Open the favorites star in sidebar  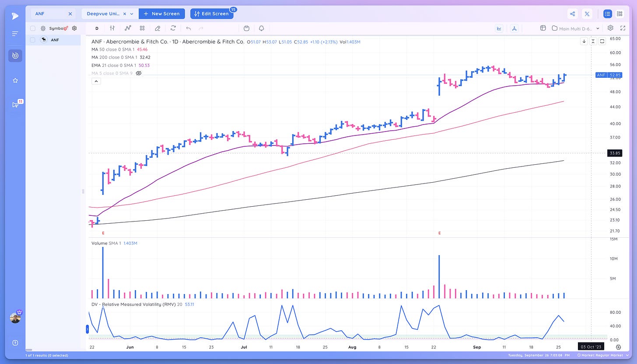coord(15,80)
